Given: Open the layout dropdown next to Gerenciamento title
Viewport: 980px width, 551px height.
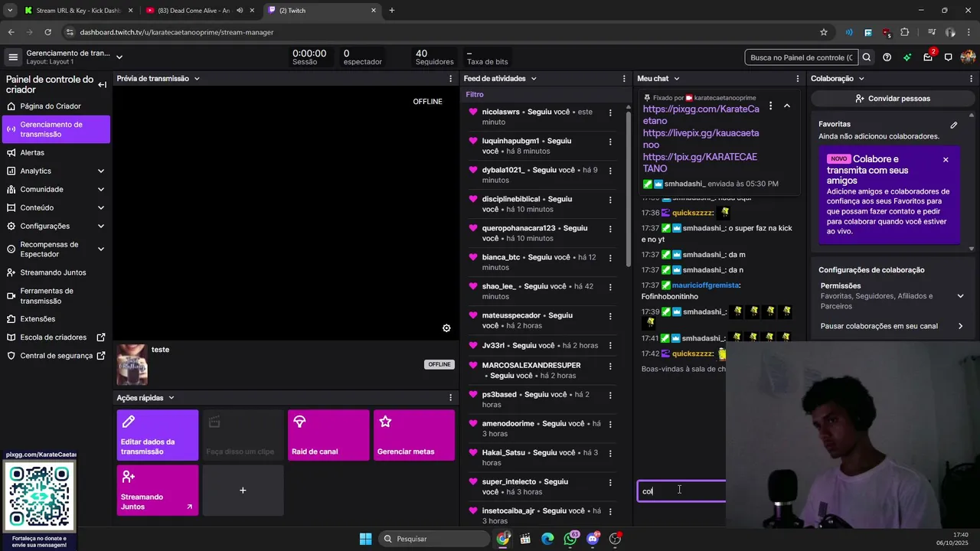Looking at the screenshot, I should point(119,57).
